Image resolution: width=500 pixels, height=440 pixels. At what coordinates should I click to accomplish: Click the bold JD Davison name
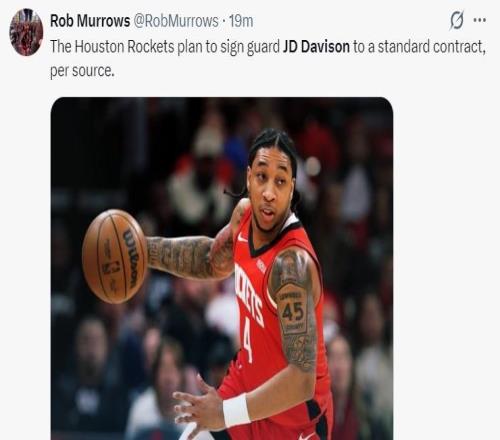[316, 46]
